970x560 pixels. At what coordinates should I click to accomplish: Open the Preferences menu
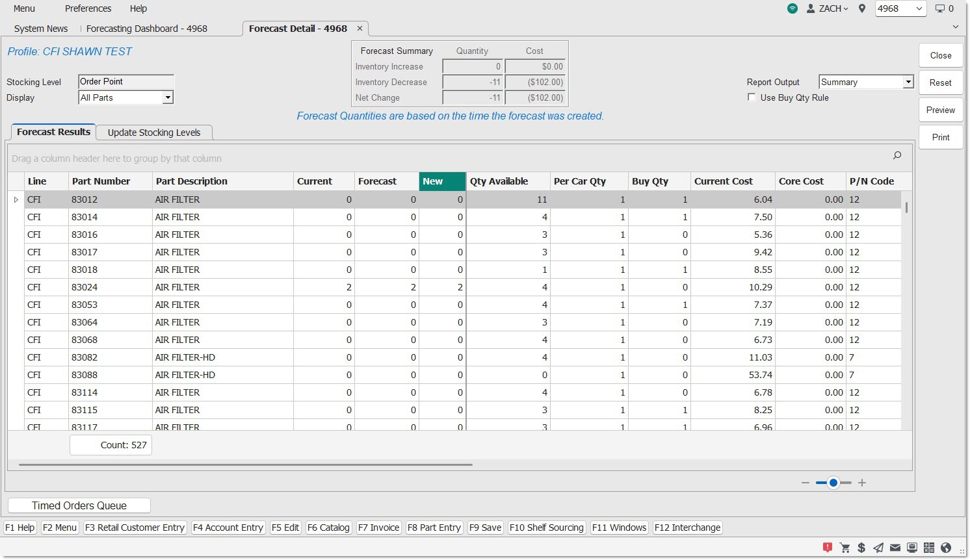point(88,8)
